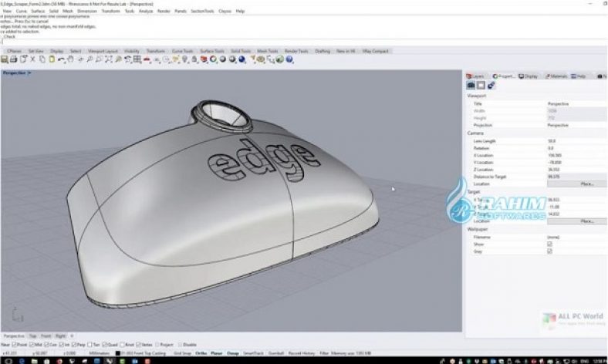
Task: Open the Curve menu
Action: pyautogui.click(x=21, y=12)
